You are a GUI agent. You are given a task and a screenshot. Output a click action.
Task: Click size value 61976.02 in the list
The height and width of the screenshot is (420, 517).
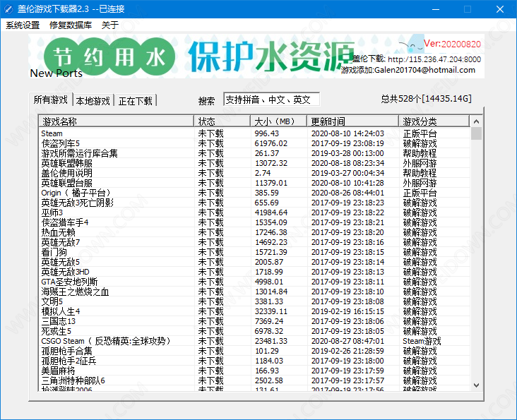point(271,143)
